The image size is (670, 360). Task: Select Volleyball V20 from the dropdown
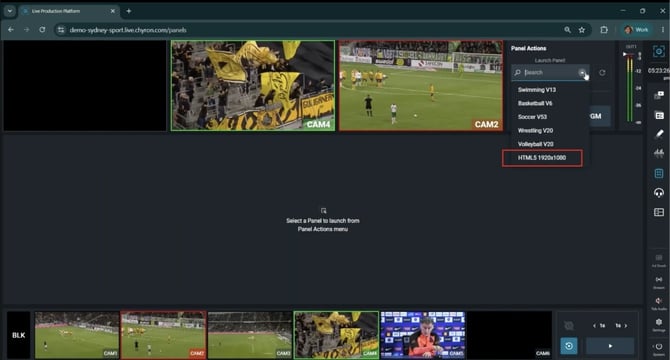click(x=536, y=144)
